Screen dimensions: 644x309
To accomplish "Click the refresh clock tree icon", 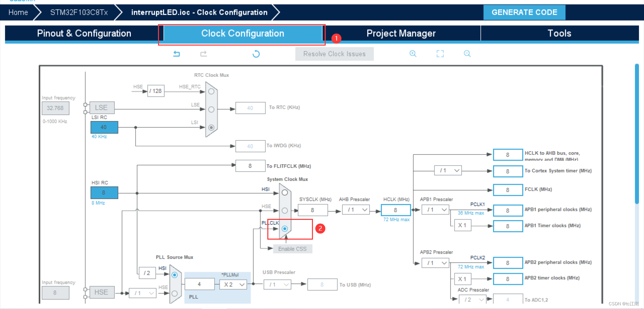I will pyautogui.click(x=256, y=54).
